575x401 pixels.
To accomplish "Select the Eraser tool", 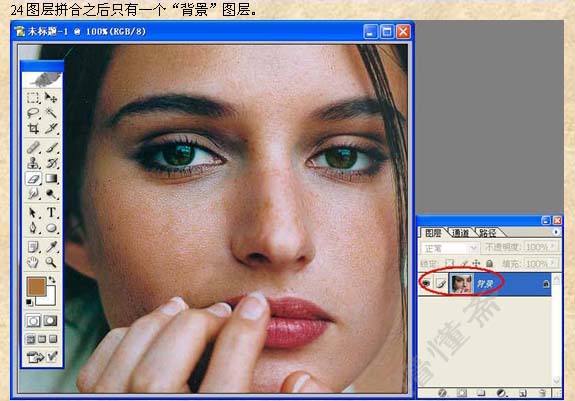I will click(33, 179).
